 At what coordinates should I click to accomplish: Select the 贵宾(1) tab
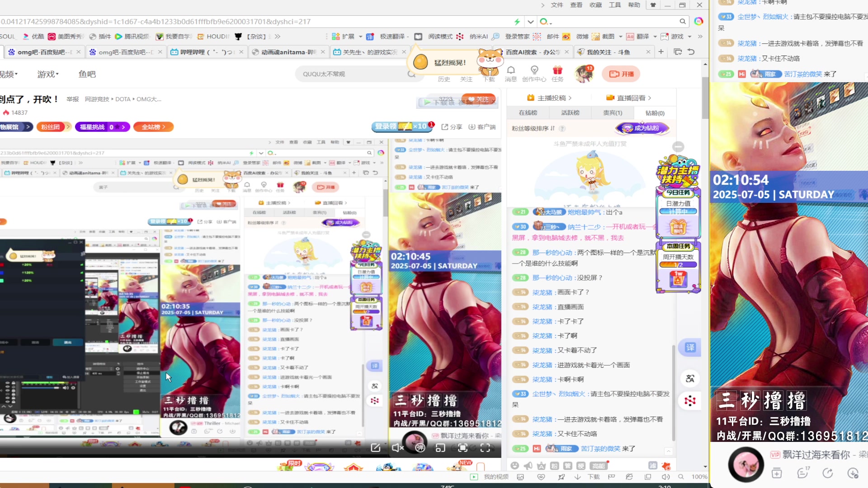[613, 113]
